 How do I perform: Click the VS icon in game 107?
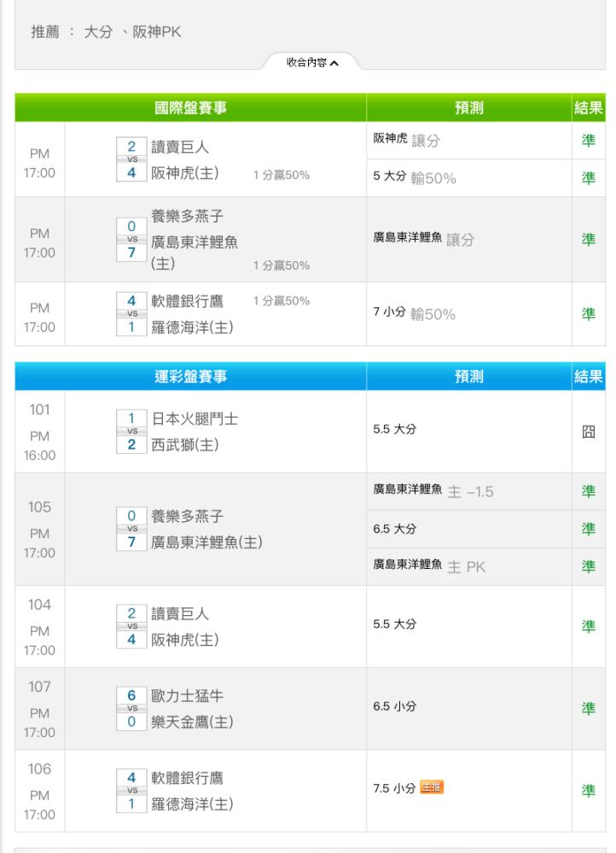(x=132, y=708)
